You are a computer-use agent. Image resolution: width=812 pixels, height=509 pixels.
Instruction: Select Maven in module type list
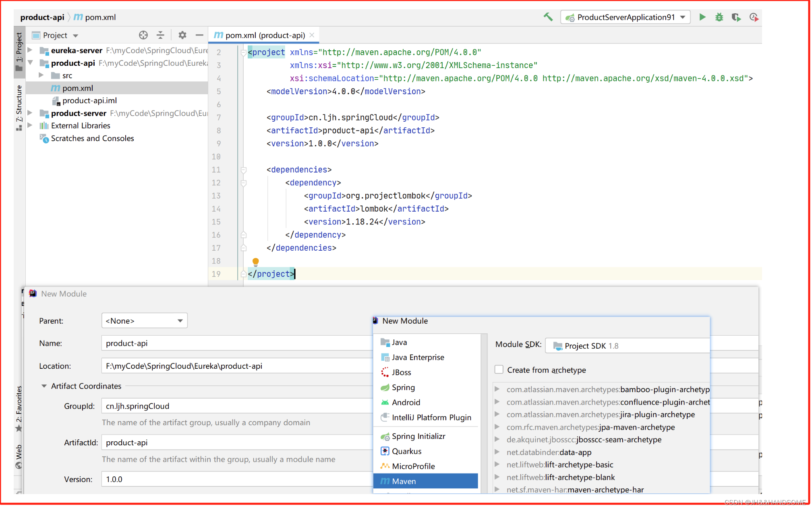[x=426, y=481]
